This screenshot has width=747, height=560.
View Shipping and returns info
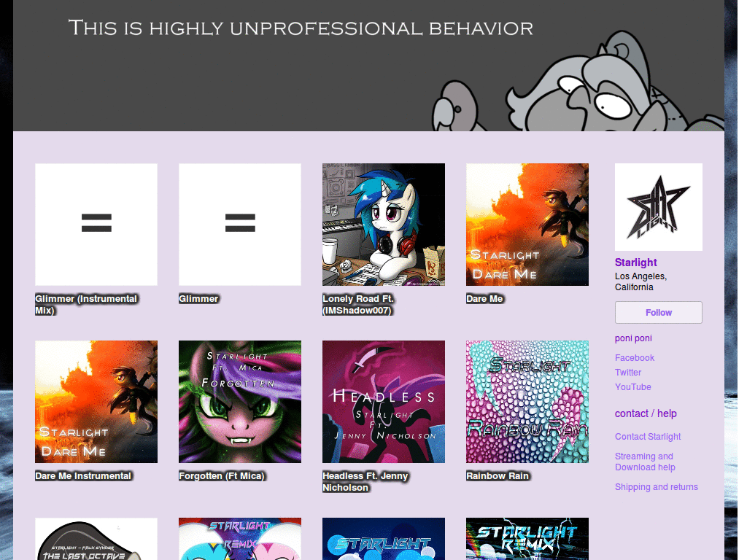[x=656, y=486]
